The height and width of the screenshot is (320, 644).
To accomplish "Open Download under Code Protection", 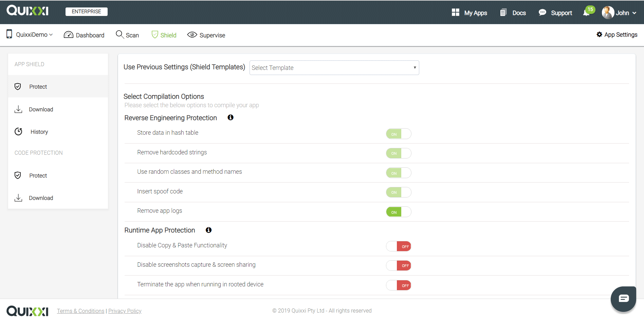I will tap(58, 198).
